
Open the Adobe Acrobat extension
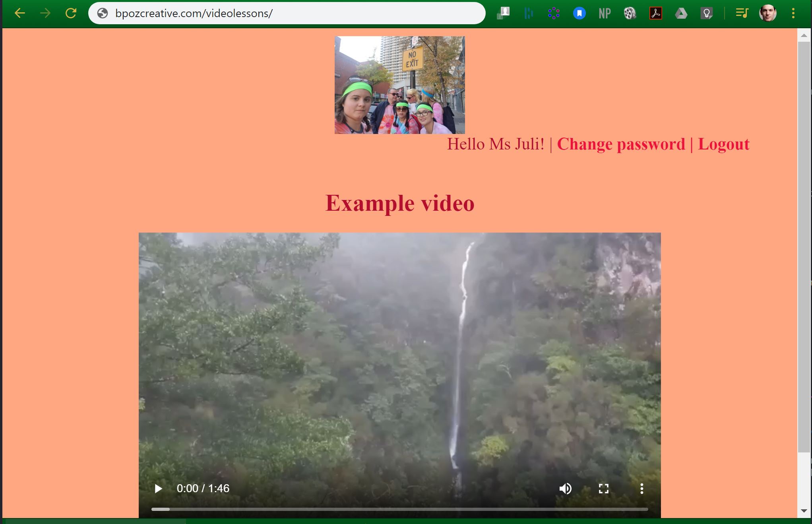point(655,14)
